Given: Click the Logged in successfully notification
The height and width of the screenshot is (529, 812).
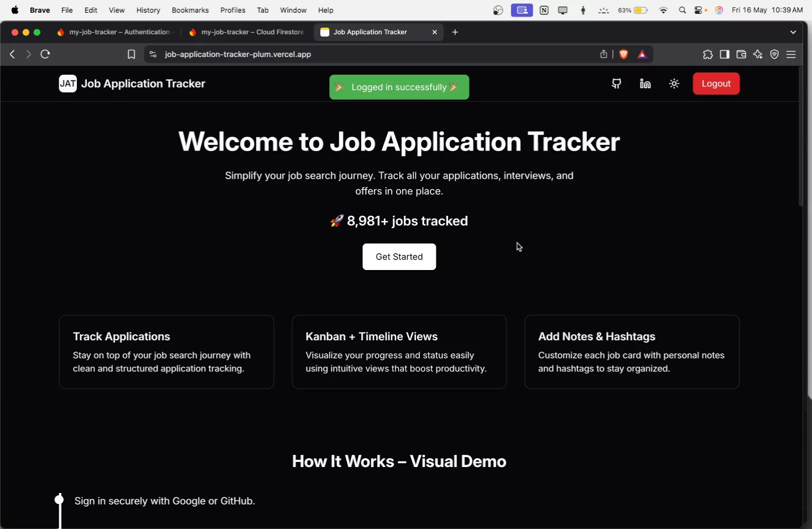Looking at the screenshot, I should pyautogui.click(x=399, y=87).
